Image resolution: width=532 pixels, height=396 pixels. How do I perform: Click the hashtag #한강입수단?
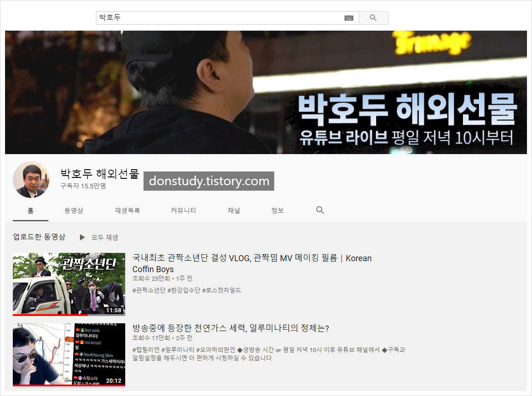184,290
